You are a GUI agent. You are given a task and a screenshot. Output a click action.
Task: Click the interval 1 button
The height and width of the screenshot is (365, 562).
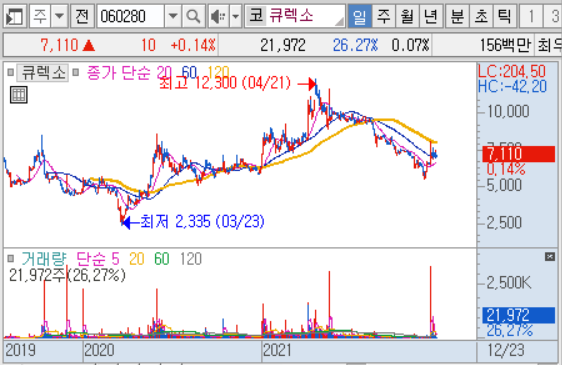tap(531, 16)
